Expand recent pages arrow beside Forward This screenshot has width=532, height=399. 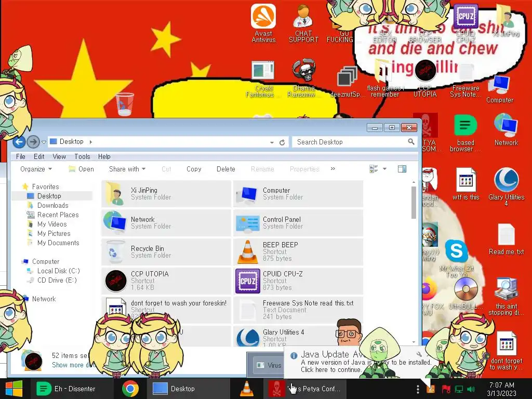44,142
